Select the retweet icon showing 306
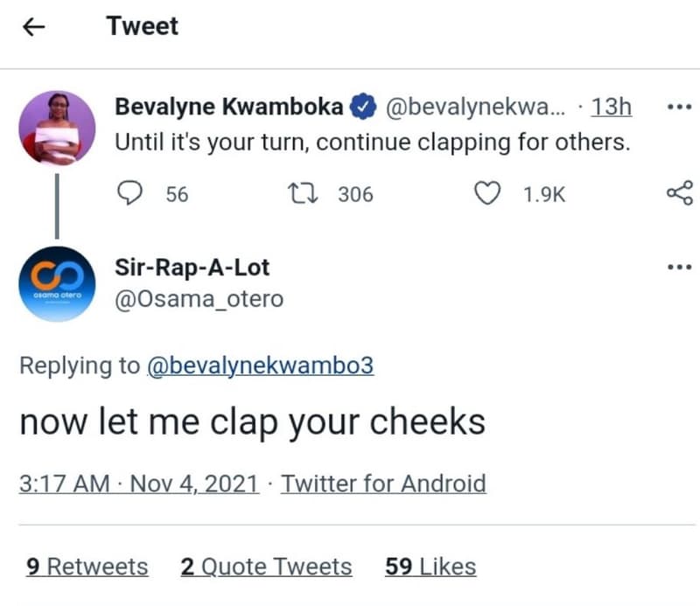700x606 pixels. pyautogui.click(x=303, y=194)
